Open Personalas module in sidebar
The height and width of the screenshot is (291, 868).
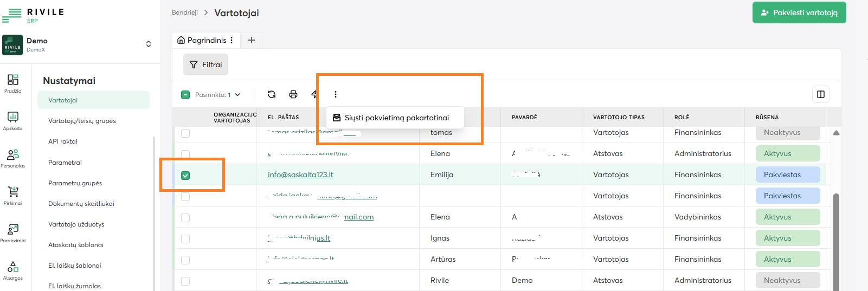coord(13,158)
